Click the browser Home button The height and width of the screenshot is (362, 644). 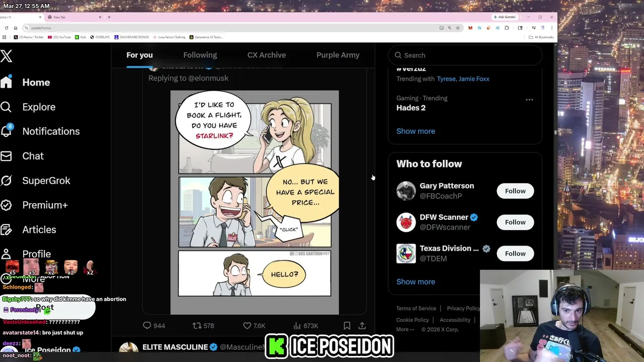coord(16,28)
